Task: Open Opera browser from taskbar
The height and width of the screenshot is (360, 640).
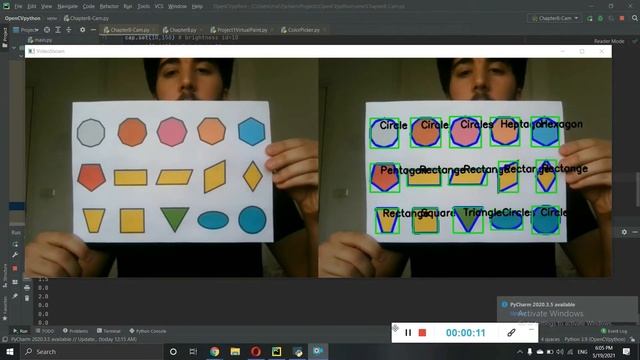Action: (256, 351)
